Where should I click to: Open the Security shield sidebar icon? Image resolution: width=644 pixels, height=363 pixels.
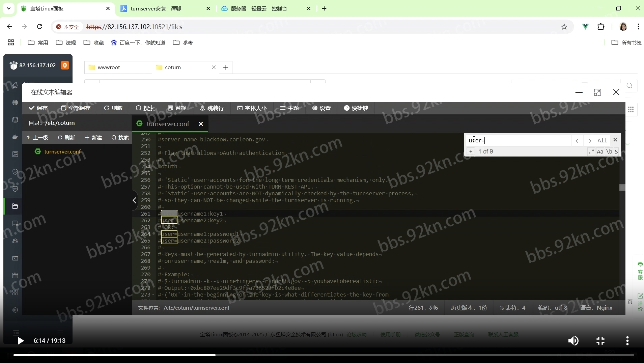point(15,172)
